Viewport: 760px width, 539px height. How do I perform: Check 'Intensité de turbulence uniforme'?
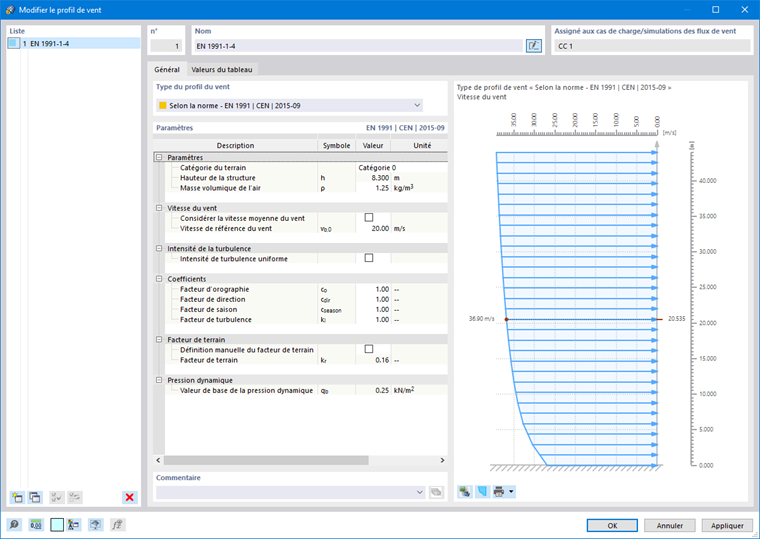369,258
